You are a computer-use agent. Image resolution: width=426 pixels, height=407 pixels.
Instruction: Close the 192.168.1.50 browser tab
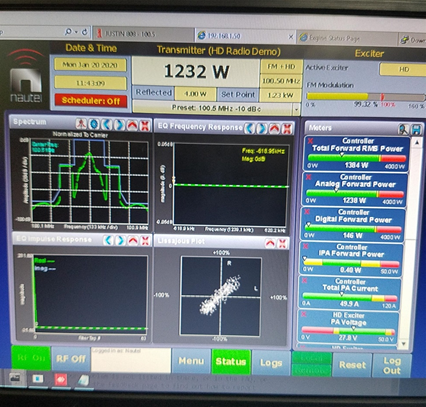[291, 37]
